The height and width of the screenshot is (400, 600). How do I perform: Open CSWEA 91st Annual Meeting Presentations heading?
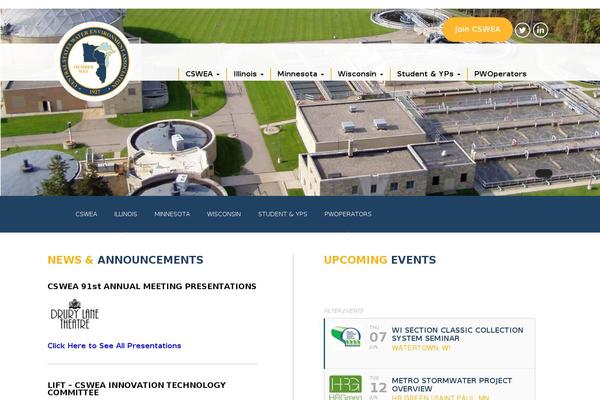(x=152, y=286)
